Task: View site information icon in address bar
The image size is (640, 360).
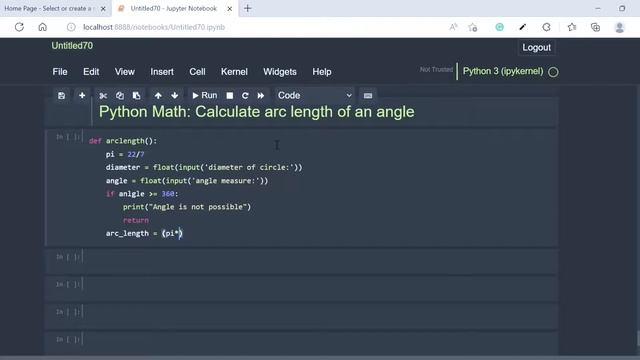Action: (x=71, y=27)
